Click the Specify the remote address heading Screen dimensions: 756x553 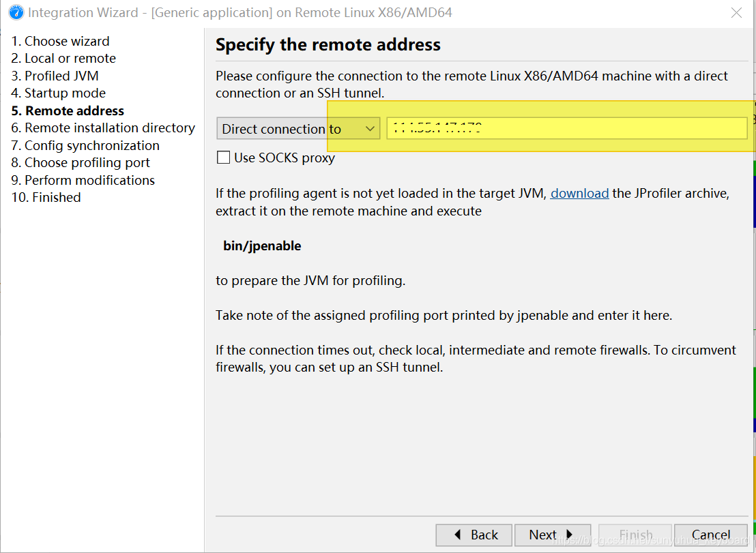click(328, 44)
